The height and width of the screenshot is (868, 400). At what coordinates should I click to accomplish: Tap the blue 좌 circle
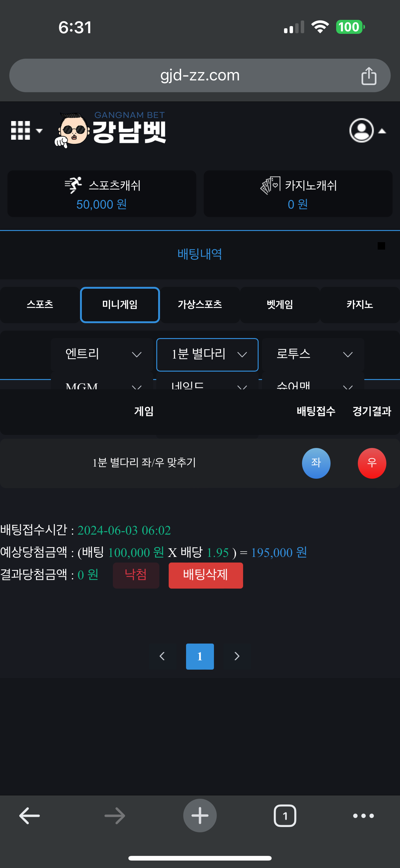316,463
